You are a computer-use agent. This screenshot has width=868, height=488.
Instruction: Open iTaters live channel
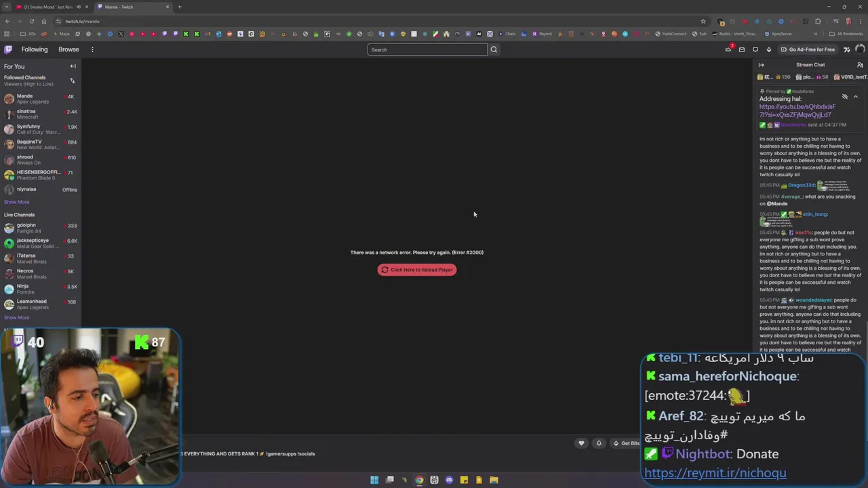[41, 258]
